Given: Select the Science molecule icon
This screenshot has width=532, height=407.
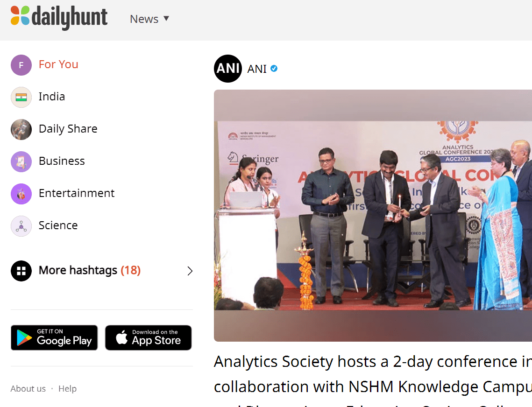Looking at the screenshot, I should (x=21, y=226).
